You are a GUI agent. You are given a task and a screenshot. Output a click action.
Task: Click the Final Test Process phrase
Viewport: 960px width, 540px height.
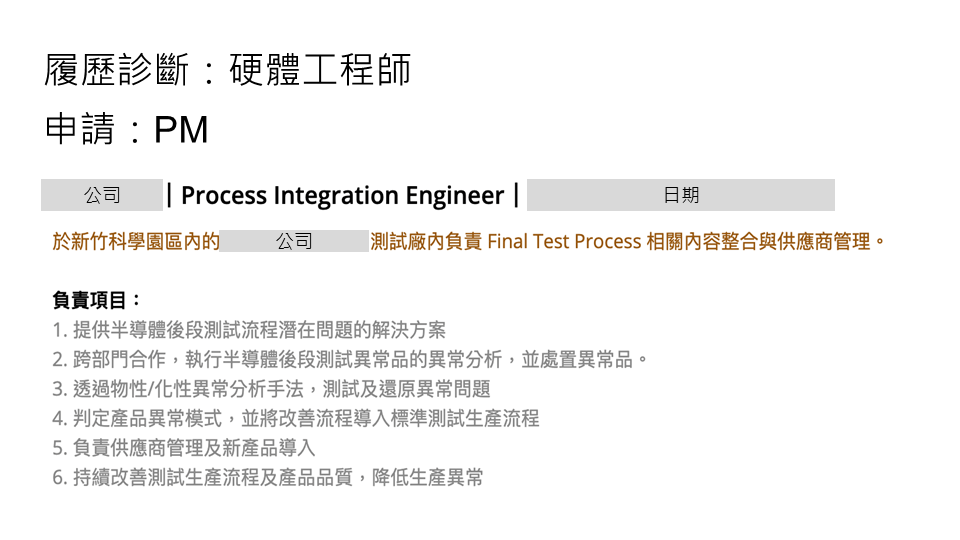point(564,241)
